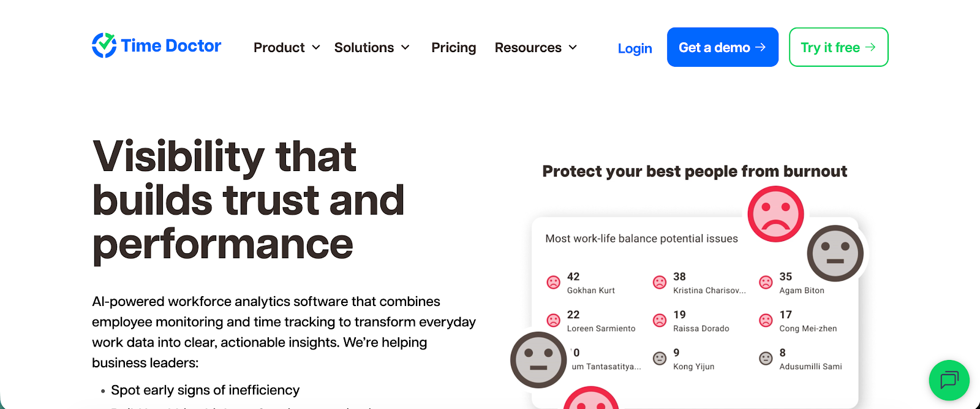Click the large red sad face emoji
Screen dimensions: 980x409
(775, 214)
